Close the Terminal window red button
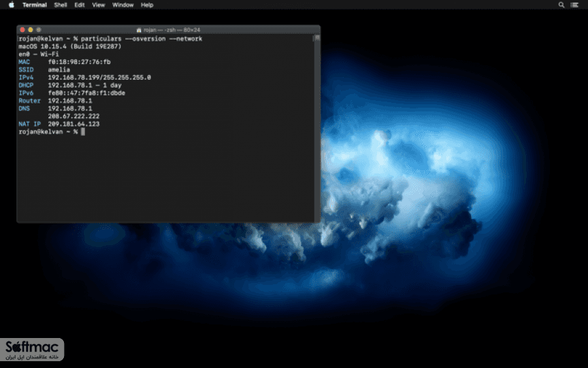Image resolution: width=588 pixels, height=368 pixels. coord(22,30)
